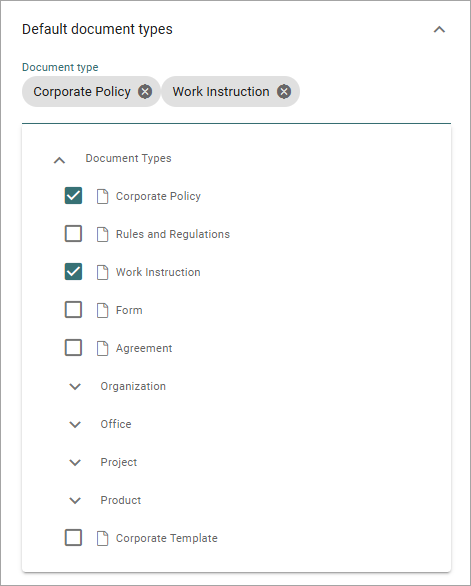
Task: Expand the Office folder chevron
Action: 75,425
